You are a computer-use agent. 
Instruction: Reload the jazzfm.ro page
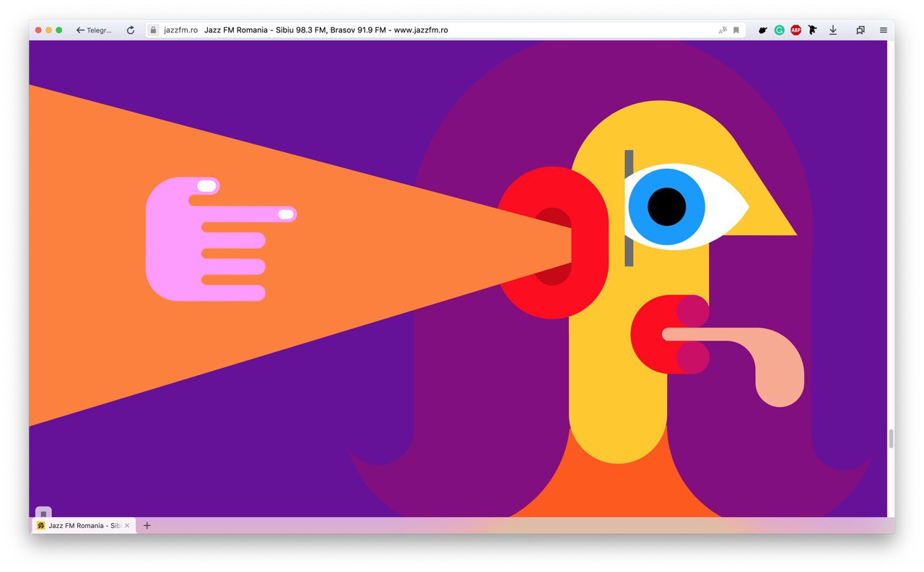(131, 30)
